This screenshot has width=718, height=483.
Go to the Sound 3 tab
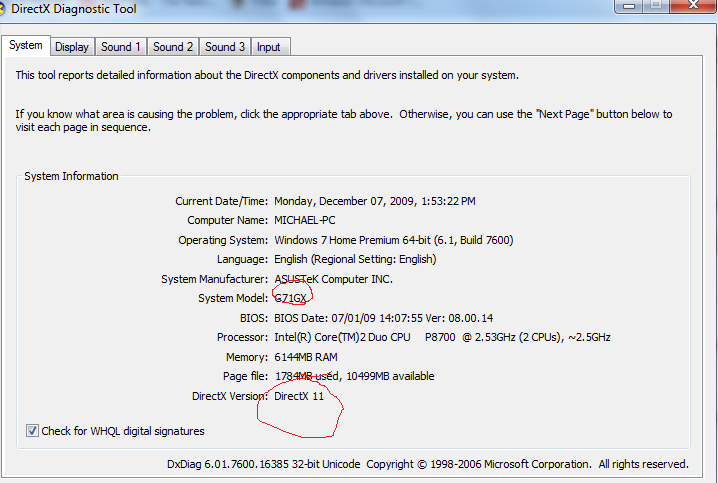[225, 47]
